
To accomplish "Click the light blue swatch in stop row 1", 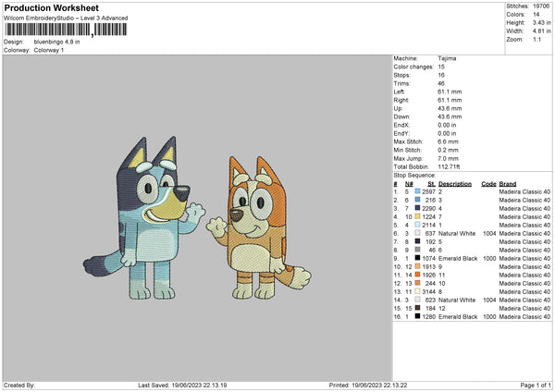I will pos(417,191).
